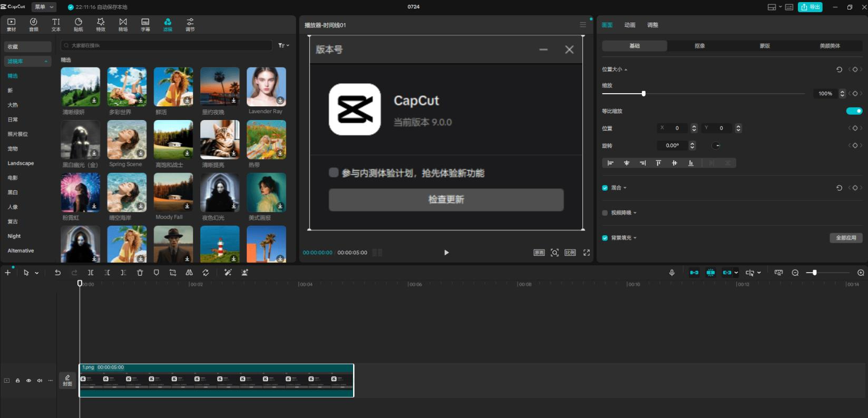Click the 比例 ratio button in player
Image resolution: width=868 pixels, height=418 pixels.
tap(570, 253)
